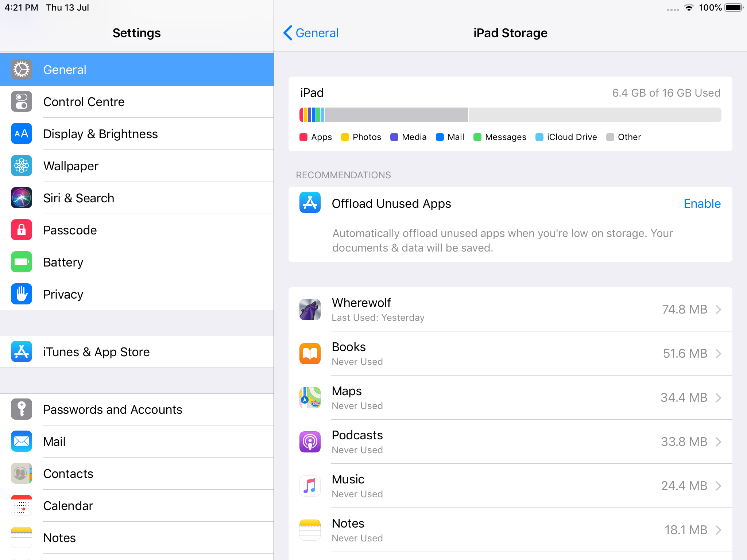Tap the 51.6 MB size value
The image size is (747, 560).
(x=685, y=354)
